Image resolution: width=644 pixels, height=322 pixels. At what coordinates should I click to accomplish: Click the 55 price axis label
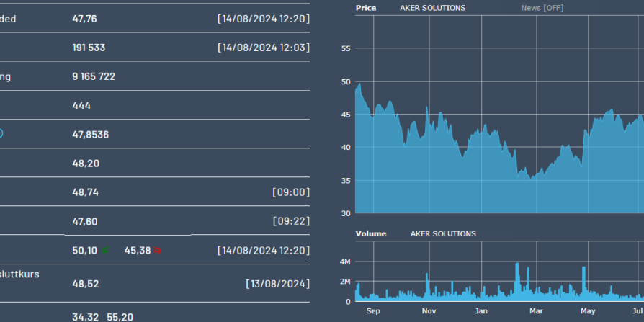(346, 48)
